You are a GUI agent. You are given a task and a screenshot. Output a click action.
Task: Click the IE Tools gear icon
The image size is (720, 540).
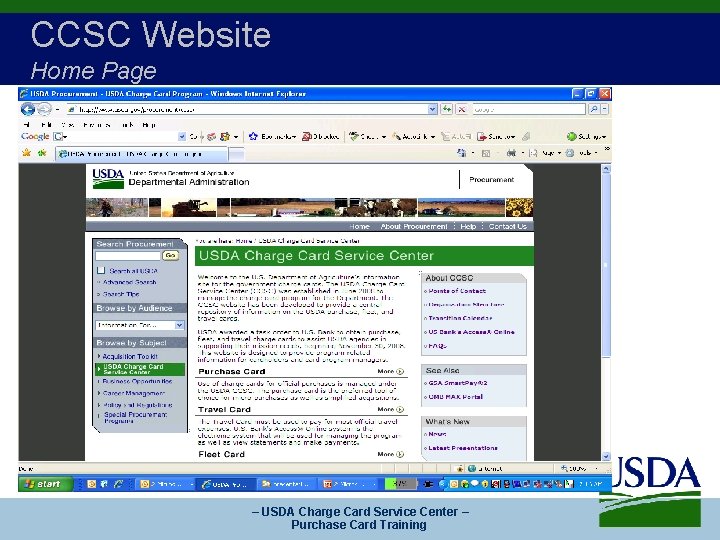click(x=570, y=153)
